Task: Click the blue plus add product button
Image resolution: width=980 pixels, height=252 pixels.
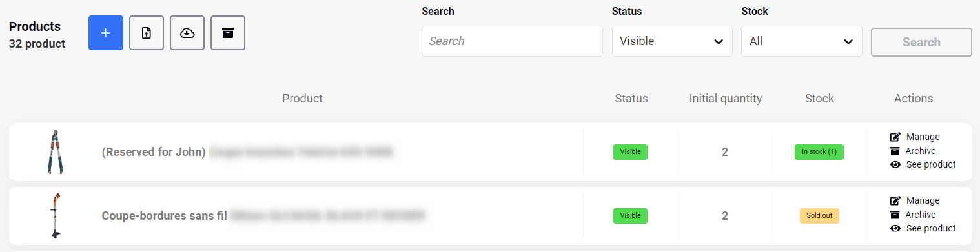Action: tap(106, 33)
